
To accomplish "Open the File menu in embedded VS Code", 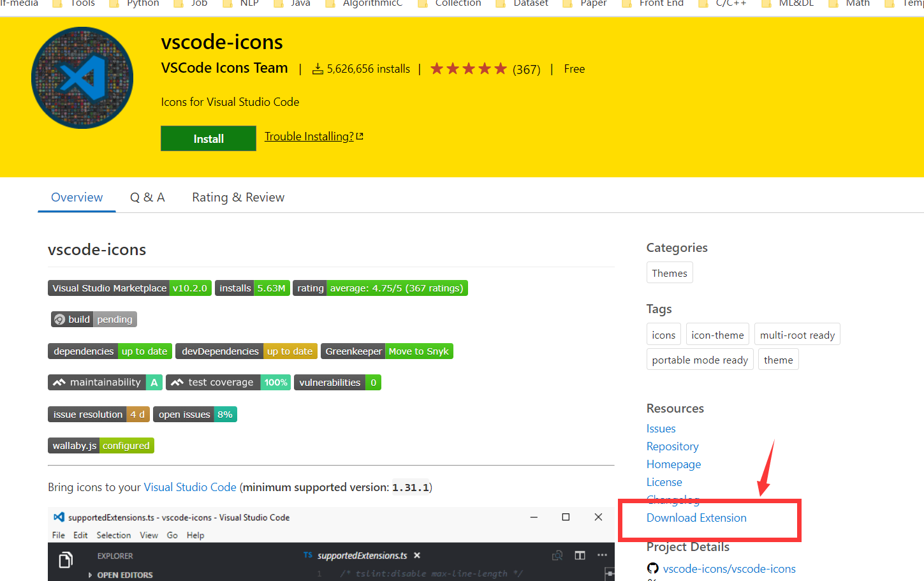I will (x=59, y=535).
